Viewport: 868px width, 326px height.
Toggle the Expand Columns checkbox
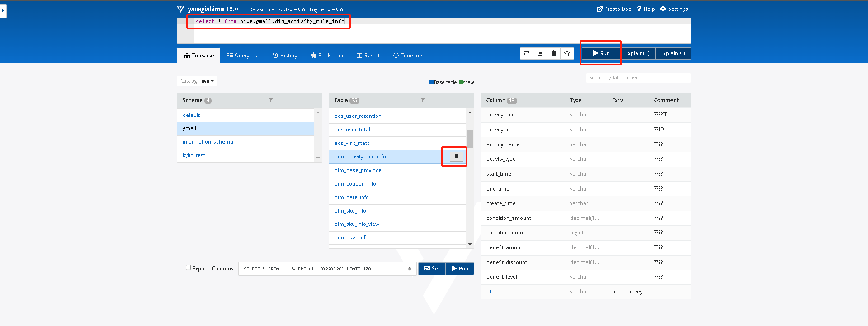[188, 268]
